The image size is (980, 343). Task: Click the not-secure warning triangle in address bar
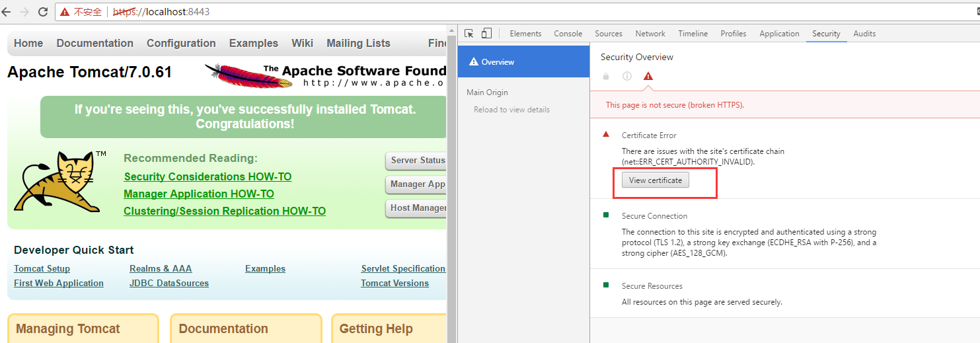pos(65,12)
